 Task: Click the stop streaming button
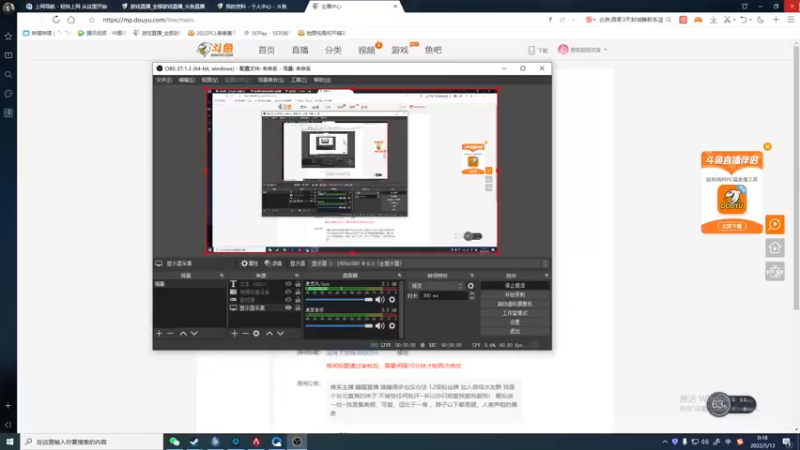click(x=514, y=286)
